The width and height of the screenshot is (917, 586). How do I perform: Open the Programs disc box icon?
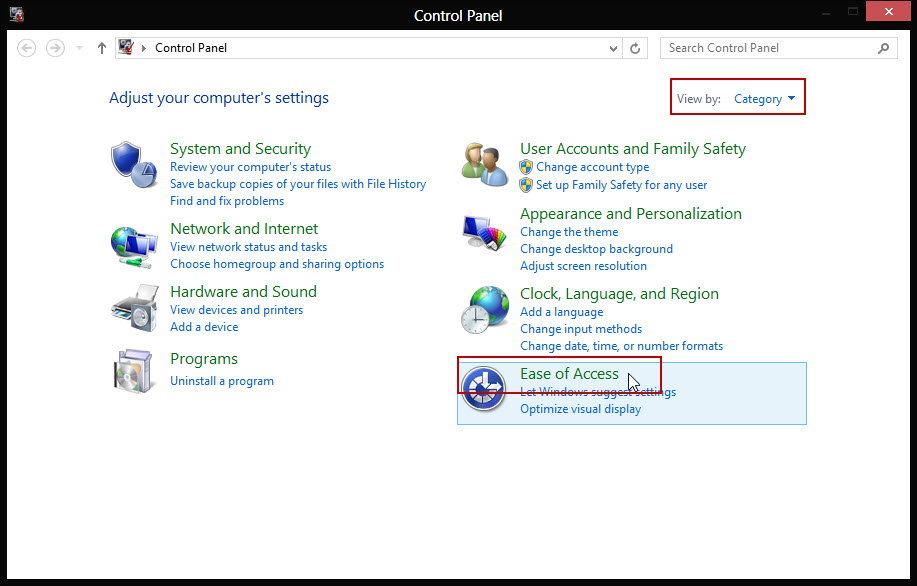(x=135, y=371)
